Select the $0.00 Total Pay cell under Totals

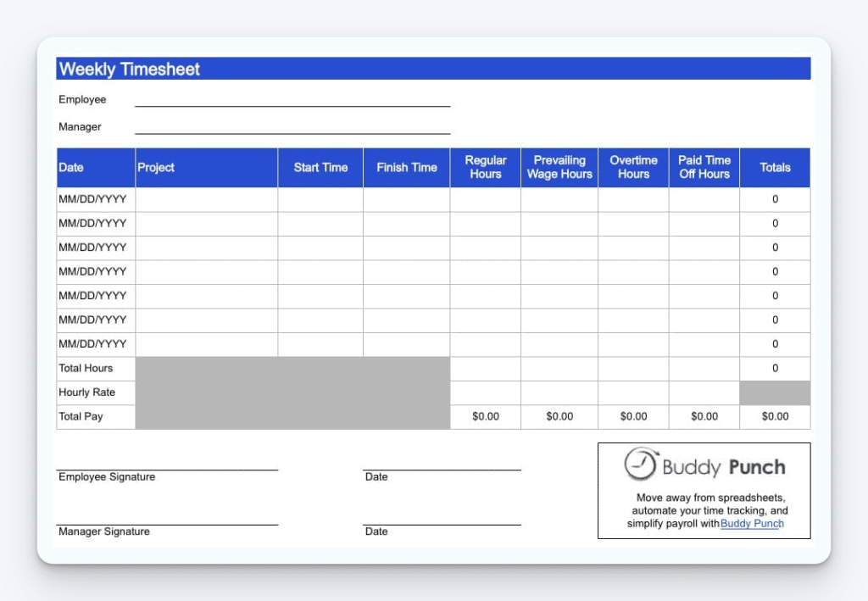coord(774,416)
